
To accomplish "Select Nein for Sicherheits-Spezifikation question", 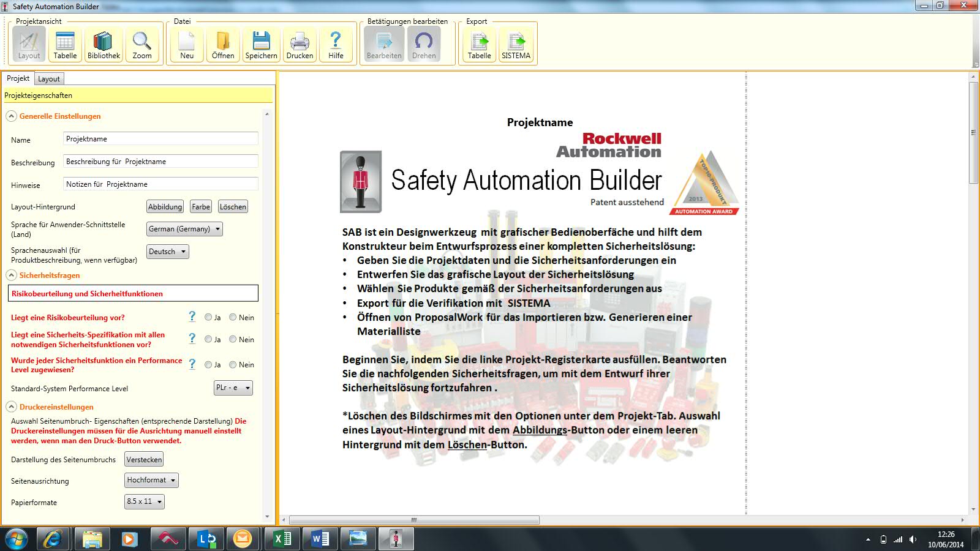I will click(233, 339).
